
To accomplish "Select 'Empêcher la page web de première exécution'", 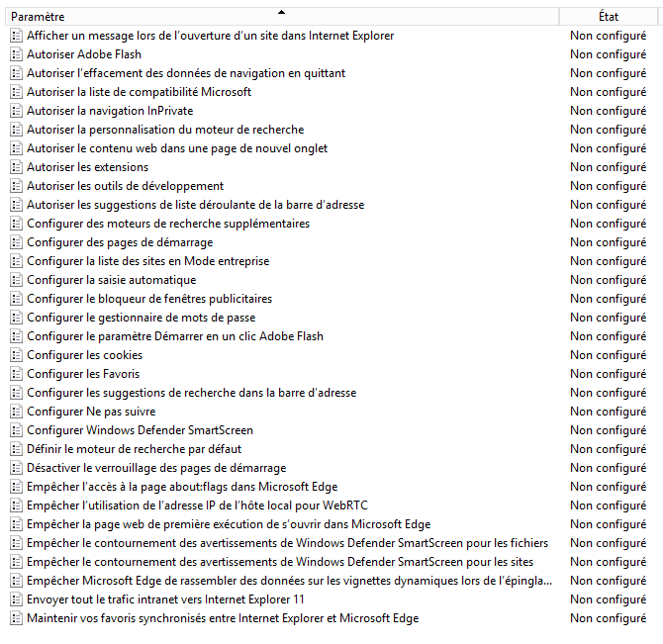I will pos(229,524).
